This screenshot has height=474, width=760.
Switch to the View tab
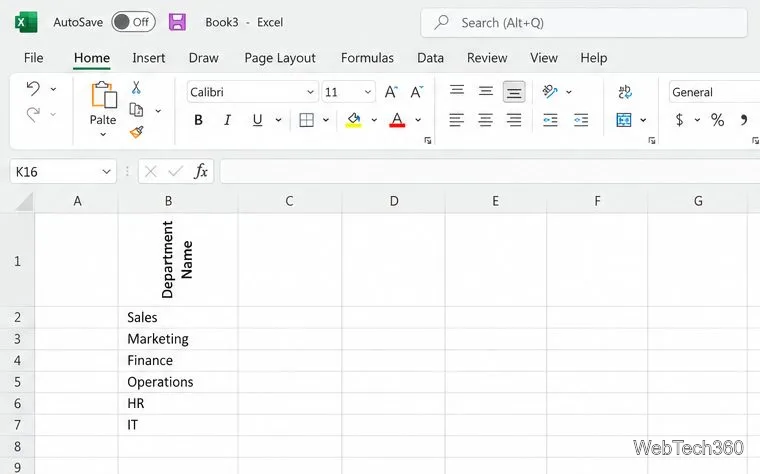click(x=543, y=58)
